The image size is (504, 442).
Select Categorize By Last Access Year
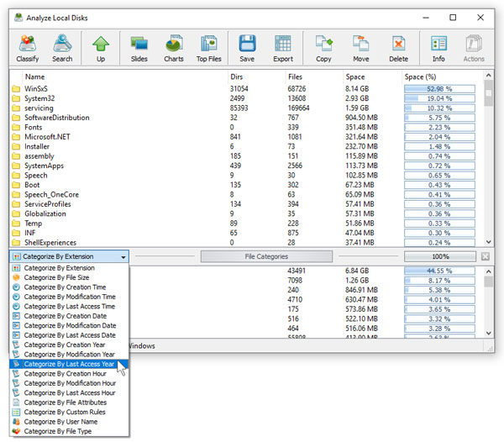pos(69,364)
